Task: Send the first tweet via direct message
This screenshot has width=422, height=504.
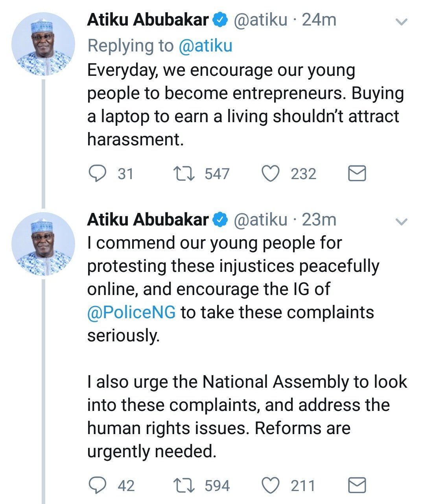Action: 357,173
